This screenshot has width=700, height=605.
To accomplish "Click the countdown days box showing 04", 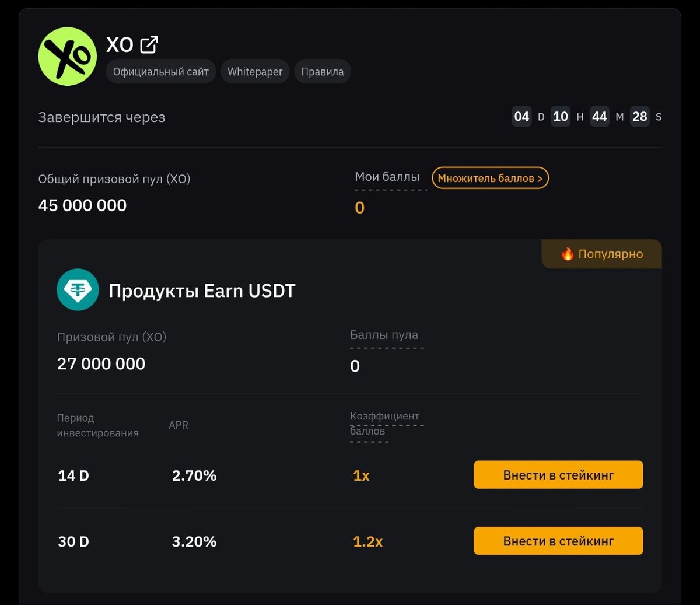I will coord(521,117).
